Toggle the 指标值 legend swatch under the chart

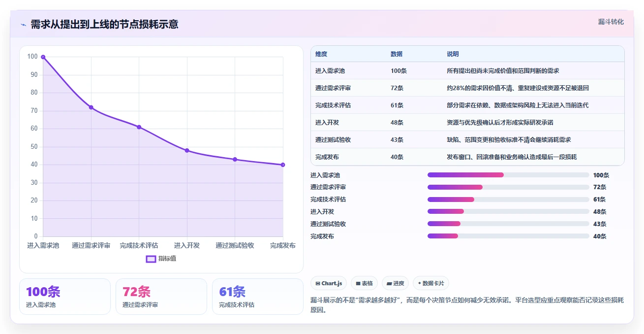tap(151, 259)
